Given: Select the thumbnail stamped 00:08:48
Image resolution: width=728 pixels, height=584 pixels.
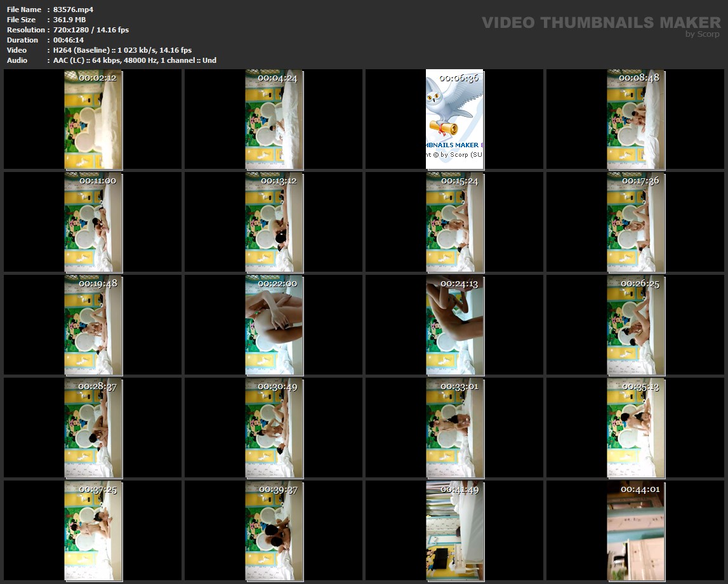Looking at the screenshot, I should [635, 119].
